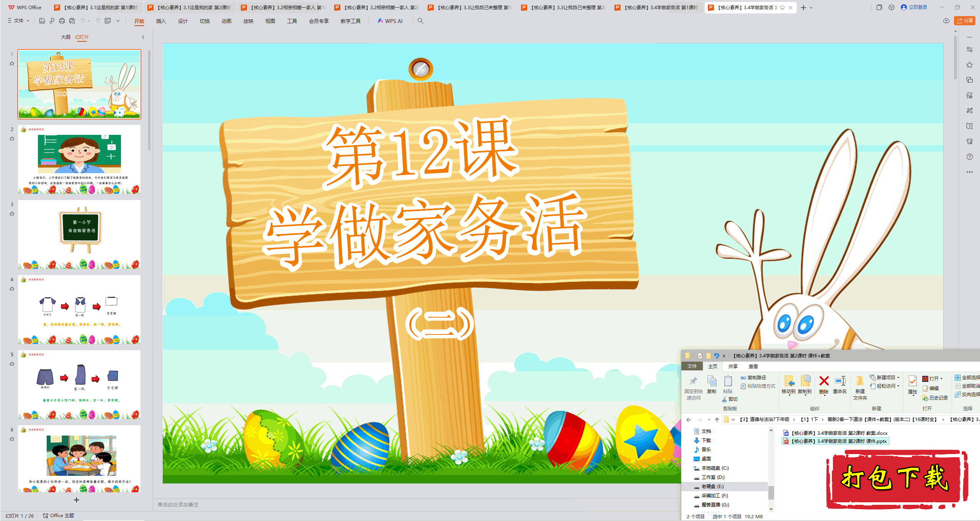Switch to tab 3.1这是我的家 第1课时
The image size is (980, 521).
(x=96, y=8)
